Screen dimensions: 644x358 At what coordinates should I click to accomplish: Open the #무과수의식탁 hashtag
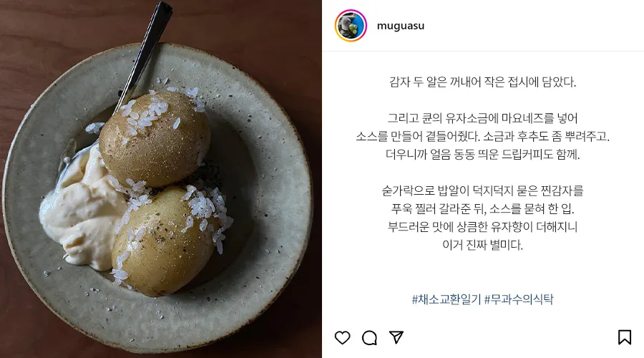[x=519, y=299]
